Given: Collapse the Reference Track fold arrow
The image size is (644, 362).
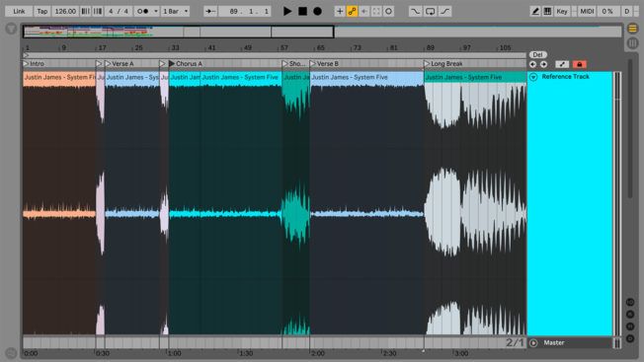Looking at the screenshot, I should tap(533, 77).
